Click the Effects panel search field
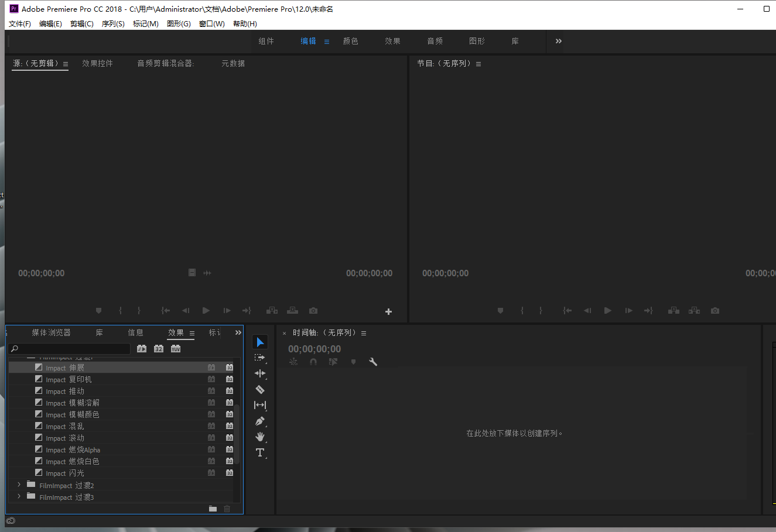This screenshot has width=776, height=532. [70, 348]
